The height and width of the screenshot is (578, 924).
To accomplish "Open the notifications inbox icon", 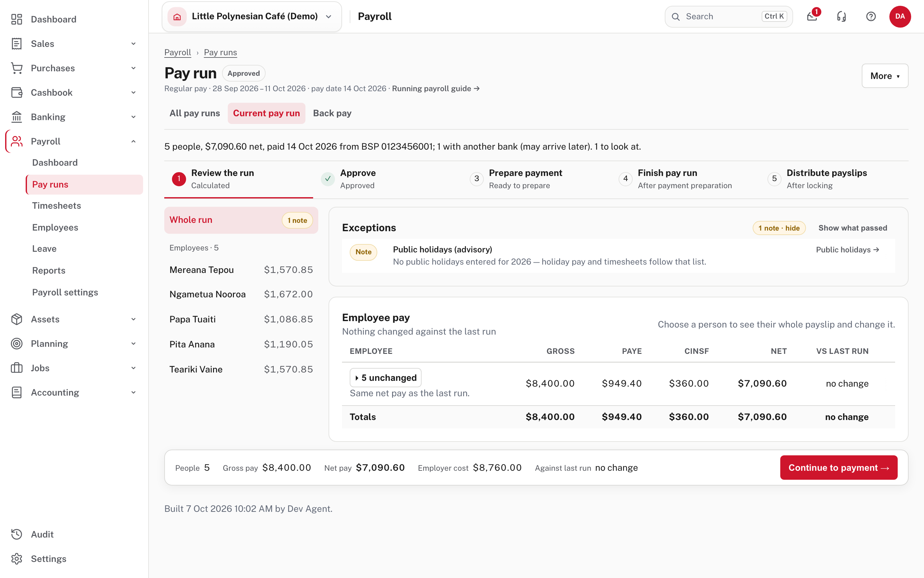I will point(812,16).
